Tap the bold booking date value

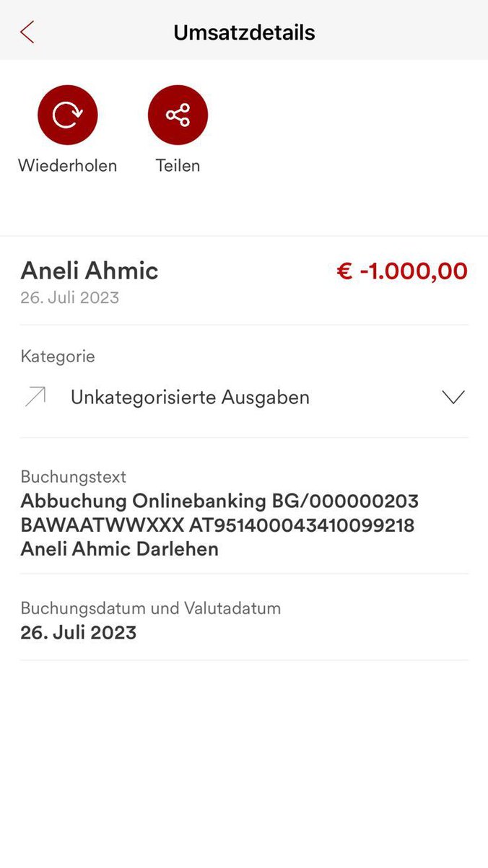point(78,633)
